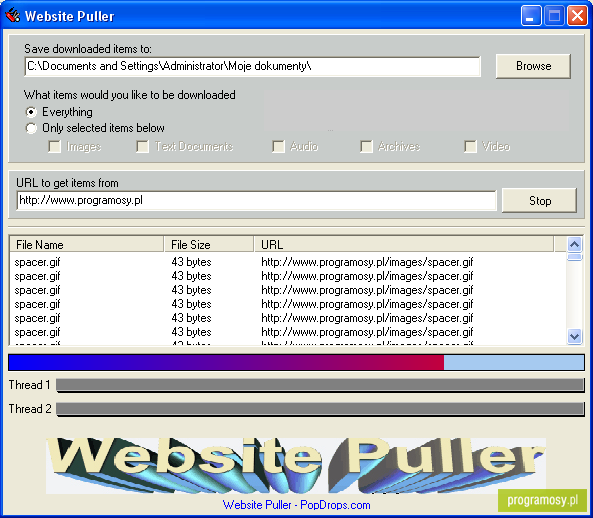593x518 pixels.
Task: Check the Audio checkbox
Action: tap(278, 147)
